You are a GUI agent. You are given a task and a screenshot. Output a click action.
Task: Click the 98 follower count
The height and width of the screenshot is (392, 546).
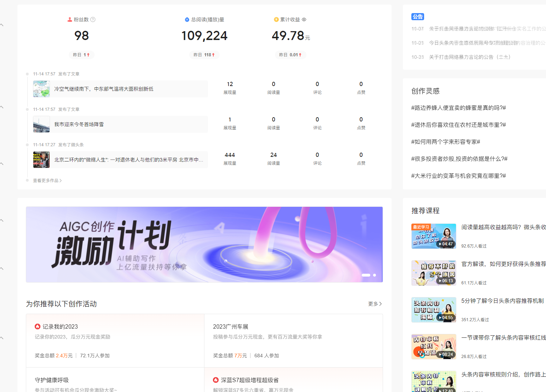[81, 36]
